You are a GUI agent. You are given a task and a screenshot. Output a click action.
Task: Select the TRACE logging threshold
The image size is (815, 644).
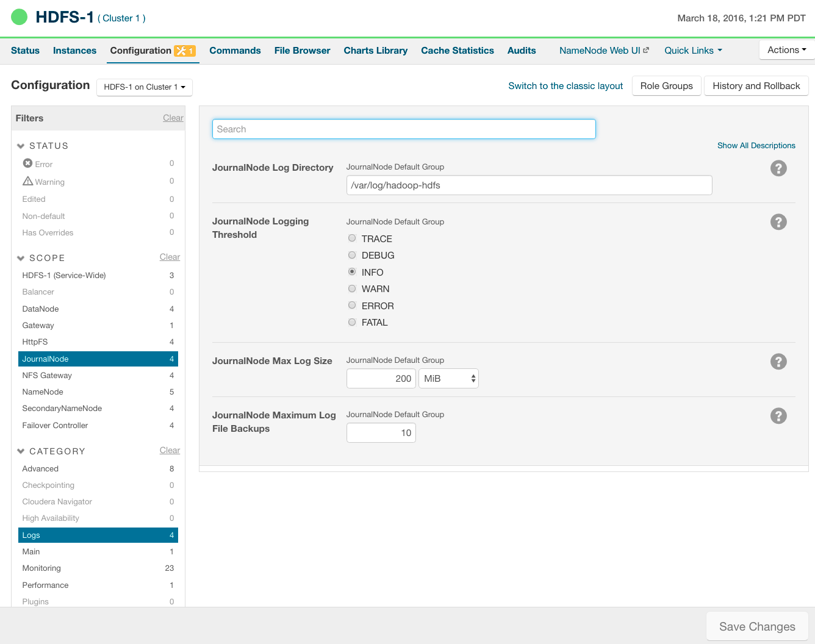coord(352,238)
